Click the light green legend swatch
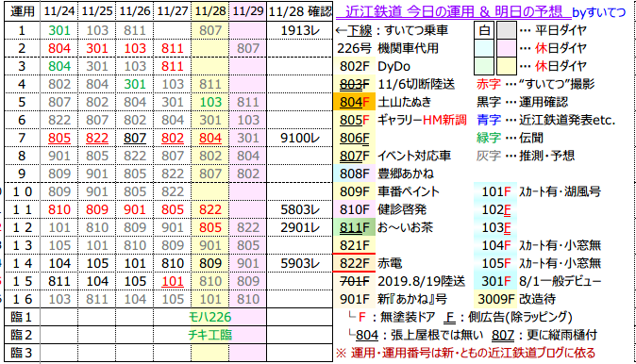This screenshot has height=364, width=636. 484,66
